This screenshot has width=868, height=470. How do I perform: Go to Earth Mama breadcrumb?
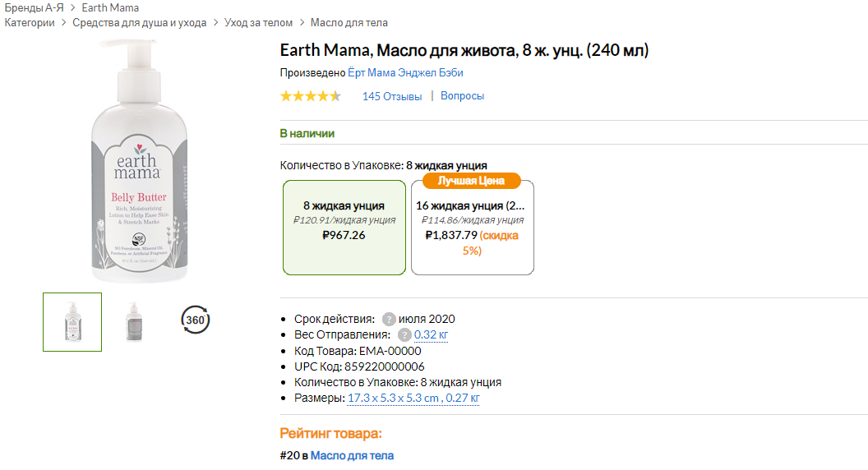pyautogui.click(x=110, y=7)
